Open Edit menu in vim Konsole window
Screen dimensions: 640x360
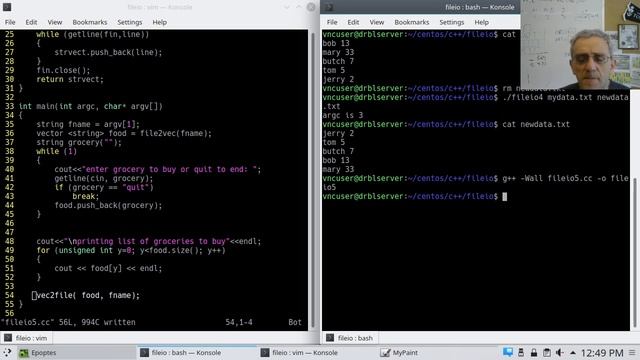[31, 22]
